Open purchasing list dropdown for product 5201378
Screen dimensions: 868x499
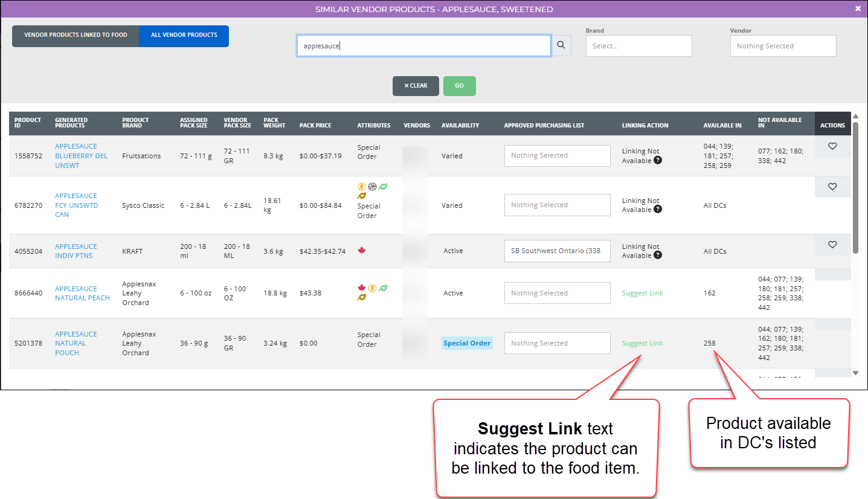tap(557, 344)
